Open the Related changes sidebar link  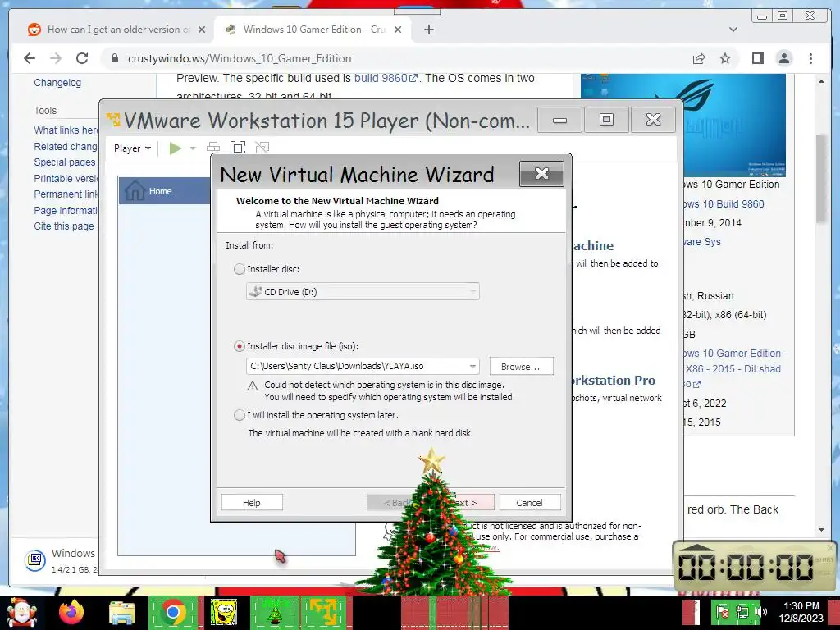66,146
